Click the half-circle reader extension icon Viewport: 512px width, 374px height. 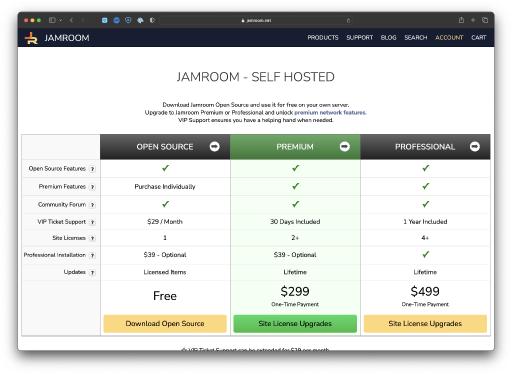[152, 20]
